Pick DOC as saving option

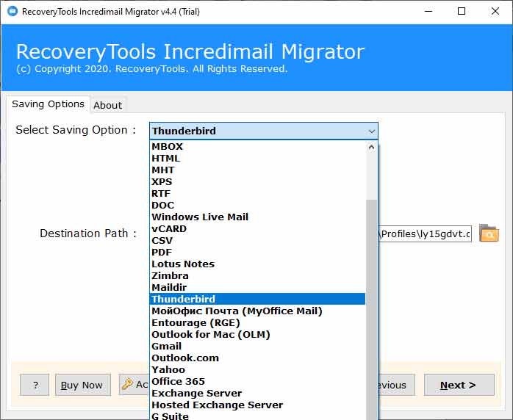click(x=257, y=206)
